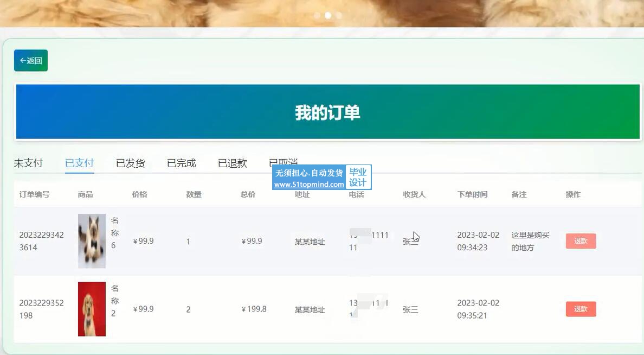Click the 数量 column header
The height and width of the screenshot is (355, 644).
pos(194,194)
